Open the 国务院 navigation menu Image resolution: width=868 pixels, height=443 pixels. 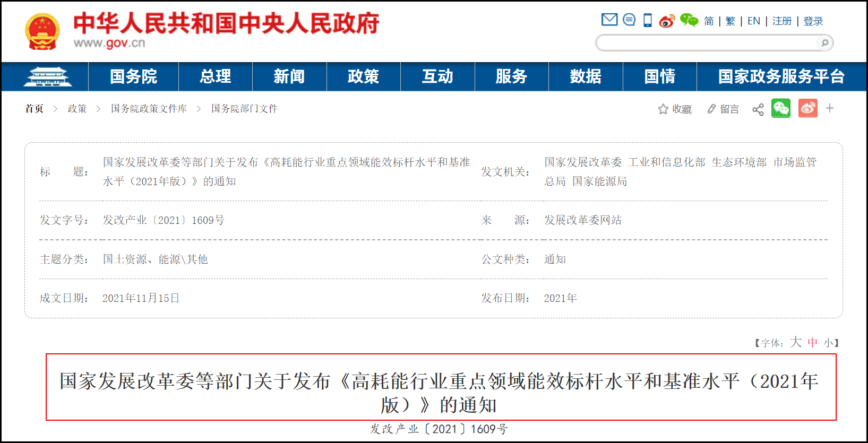tap(133, 77)
